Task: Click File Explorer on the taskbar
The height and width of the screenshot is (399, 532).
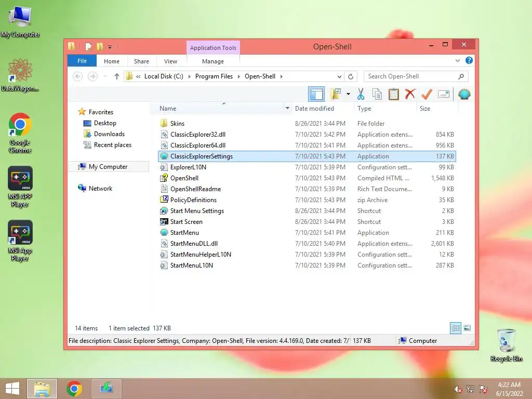Action: coord(42,389)
